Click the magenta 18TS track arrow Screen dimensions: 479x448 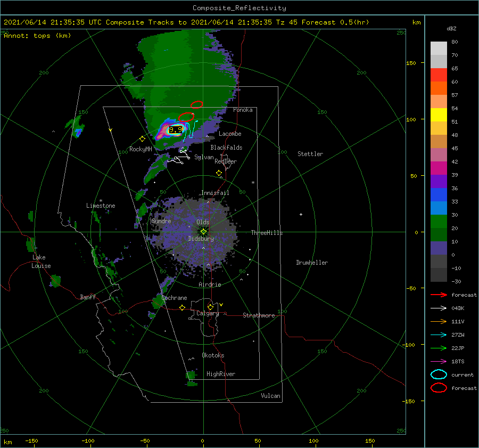tap(439, 362)
